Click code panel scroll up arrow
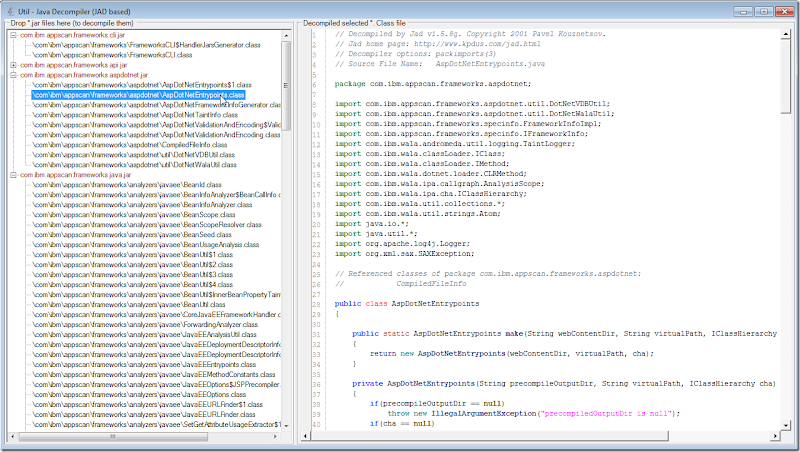The height and width of the screenshot is (452, 800). coord(786,34)
